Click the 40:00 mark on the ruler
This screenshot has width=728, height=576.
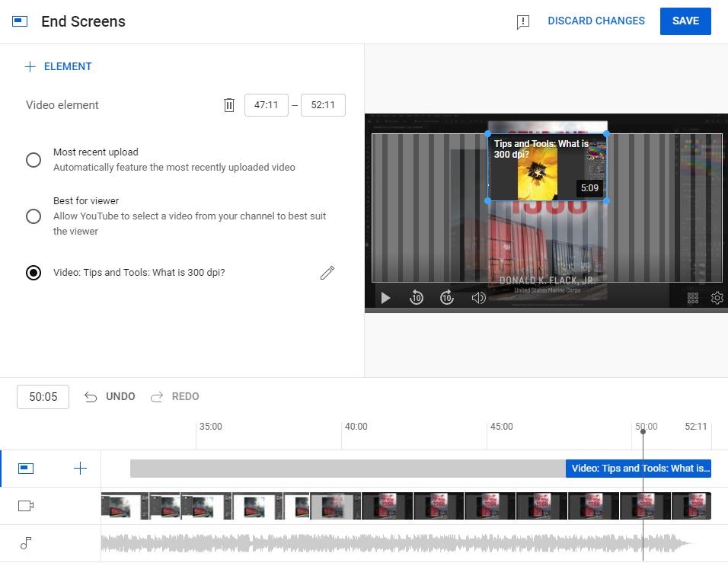tap(356, 427)
